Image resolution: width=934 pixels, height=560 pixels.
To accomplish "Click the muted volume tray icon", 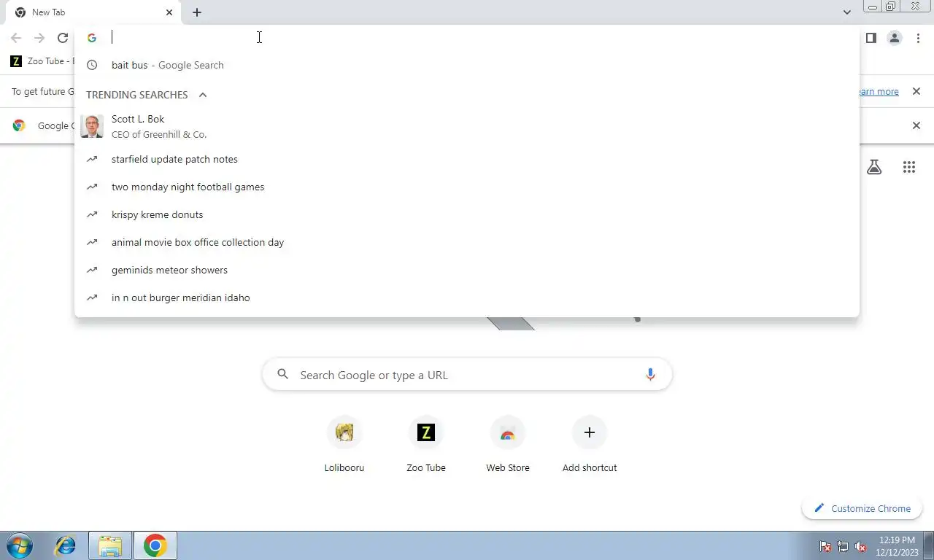I will (860, 546).
